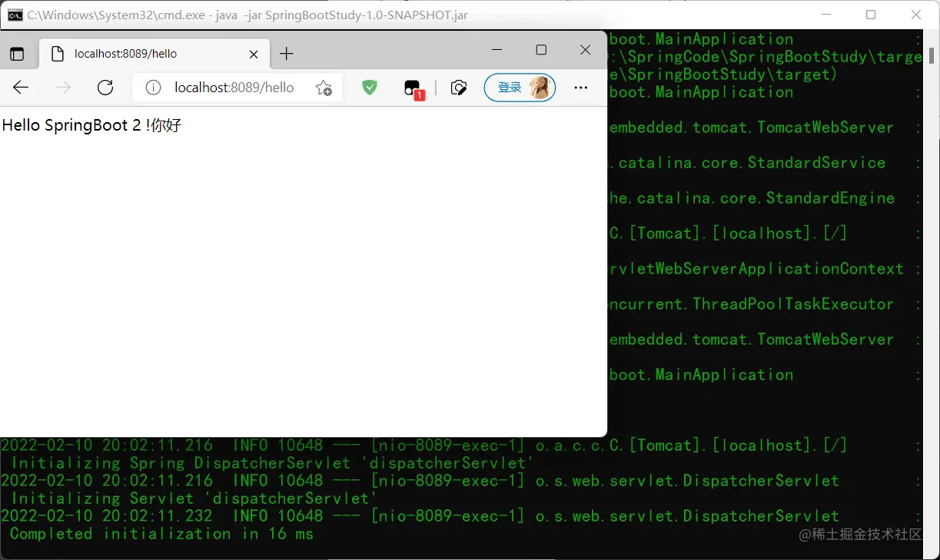Open the browser Settings and more menu
940x560 pixels.
(581, 88)
